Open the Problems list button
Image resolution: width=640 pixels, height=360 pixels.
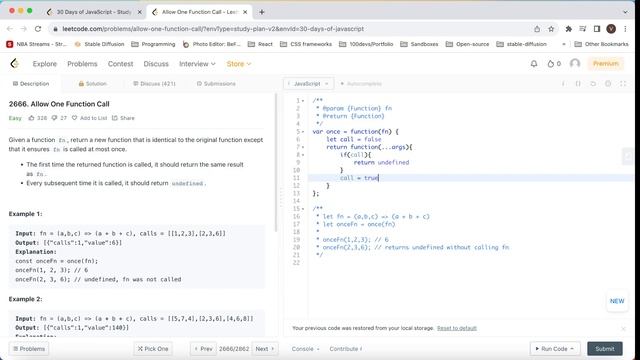[29, 349]
